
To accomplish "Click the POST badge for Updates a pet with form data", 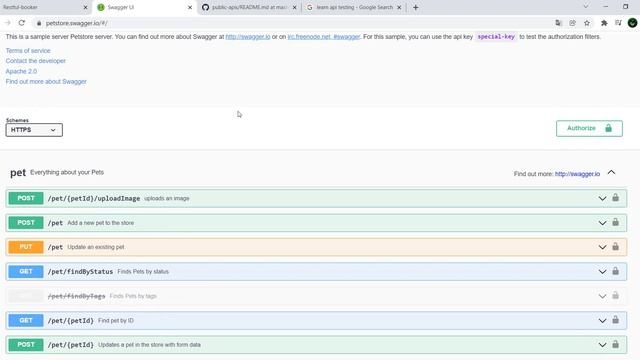I will [26, 344].
